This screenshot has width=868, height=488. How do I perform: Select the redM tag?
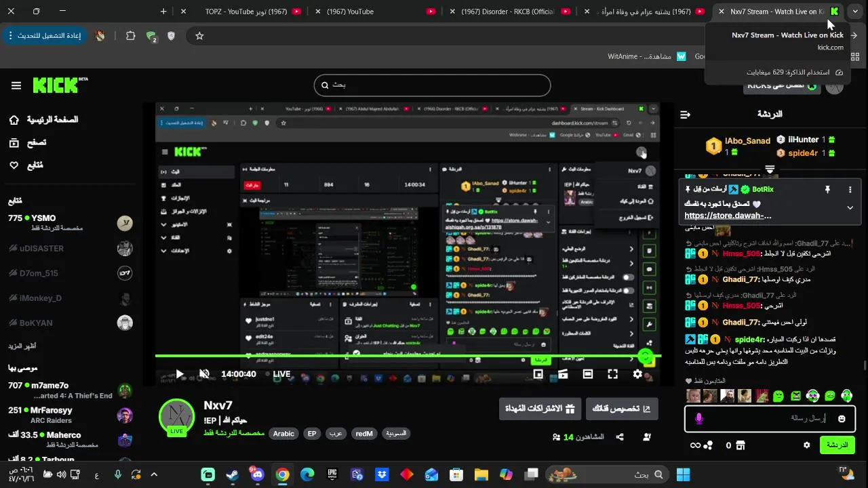(364, 434)
